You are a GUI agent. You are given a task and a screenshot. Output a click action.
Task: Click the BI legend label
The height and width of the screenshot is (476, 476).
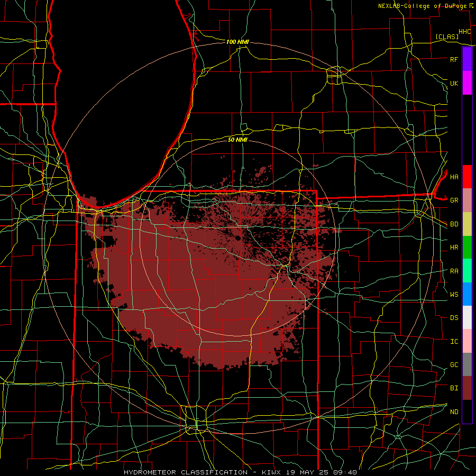(x=454, y=388)
